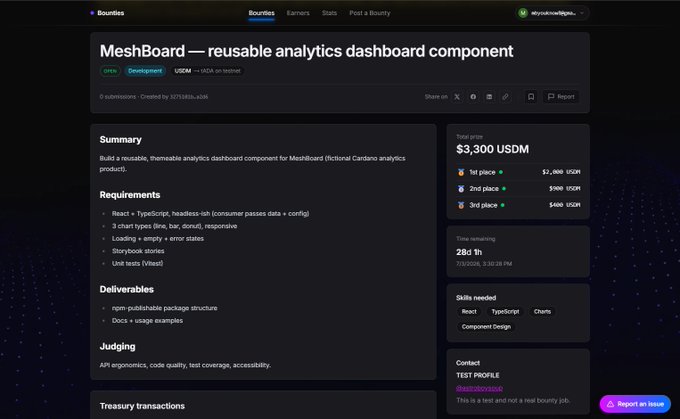
Task: Click the Storybook stories requirement
Action: (x=138, y=251)
